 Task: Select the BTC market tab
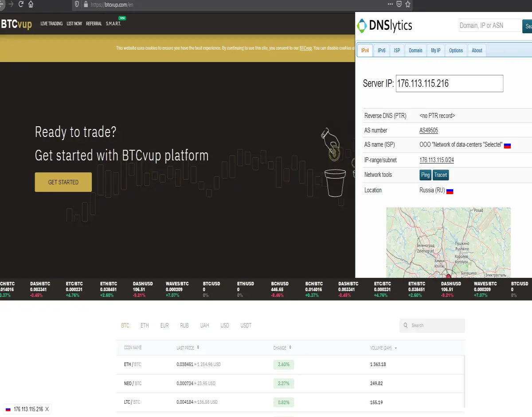click(x=125, y=325)
